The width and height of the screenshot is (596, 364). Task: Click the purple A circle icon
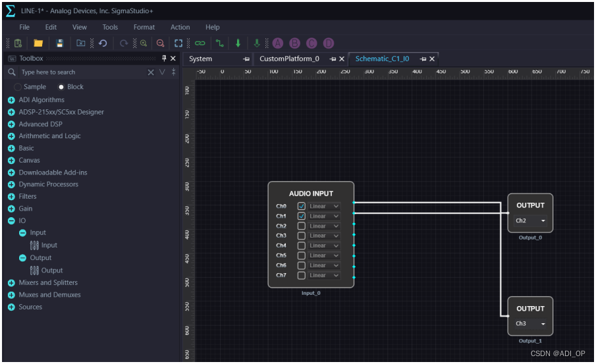278,43
